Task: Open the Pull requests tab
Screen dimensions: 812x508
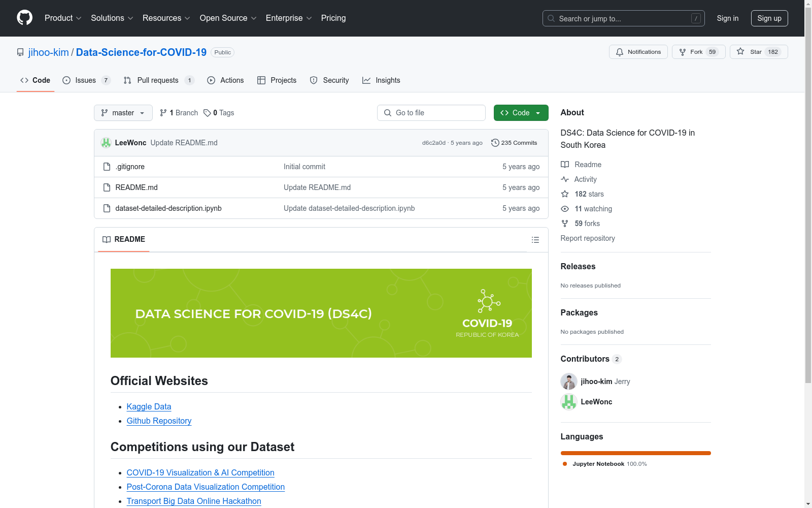Action: [159, 80]
